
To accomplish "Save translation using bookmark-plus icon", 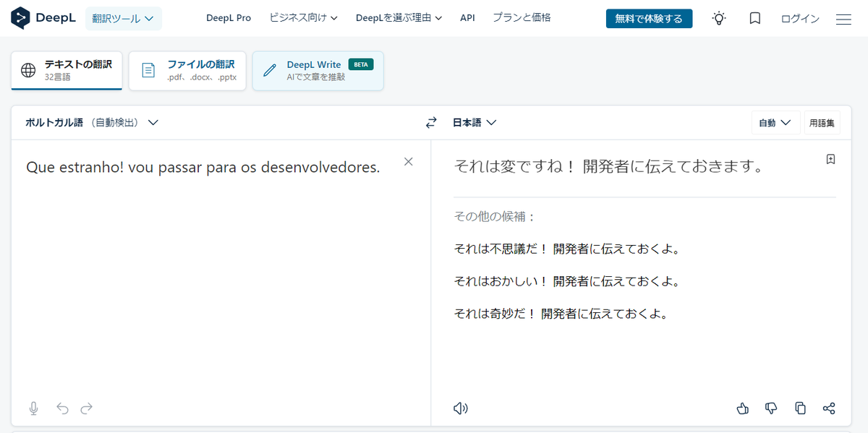I will click(831, 160).
